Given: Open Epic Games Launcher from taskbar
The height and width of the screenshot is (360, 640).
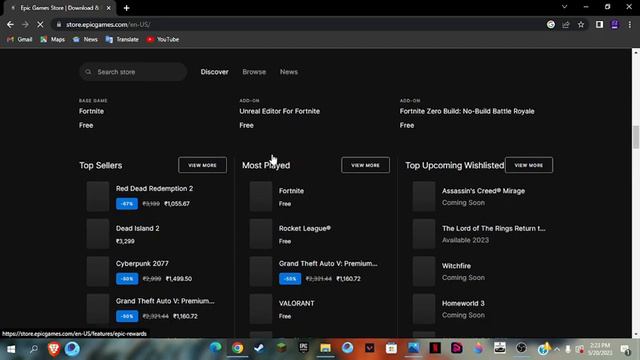Looking at the screenshot, I should tap(303, 348).
